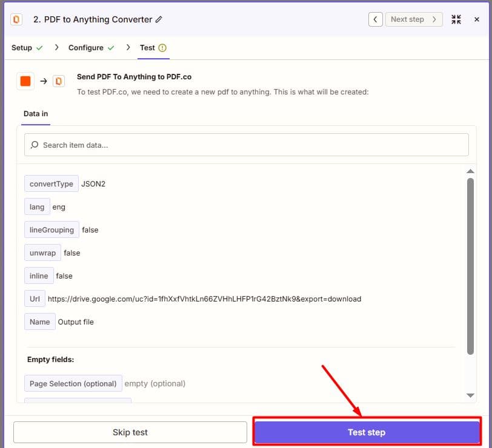Select the JSON2 value

tap(93, 183)
